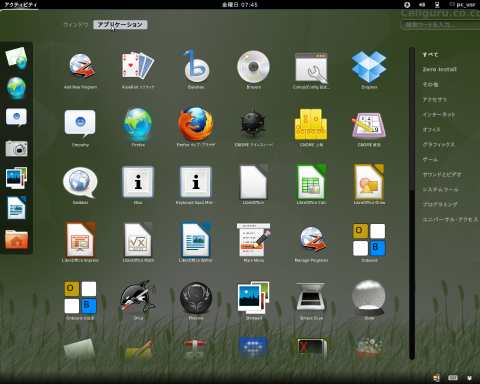Open the volume indicator in top bar
This screenshot has height=384, width=480.
point(422,5)
